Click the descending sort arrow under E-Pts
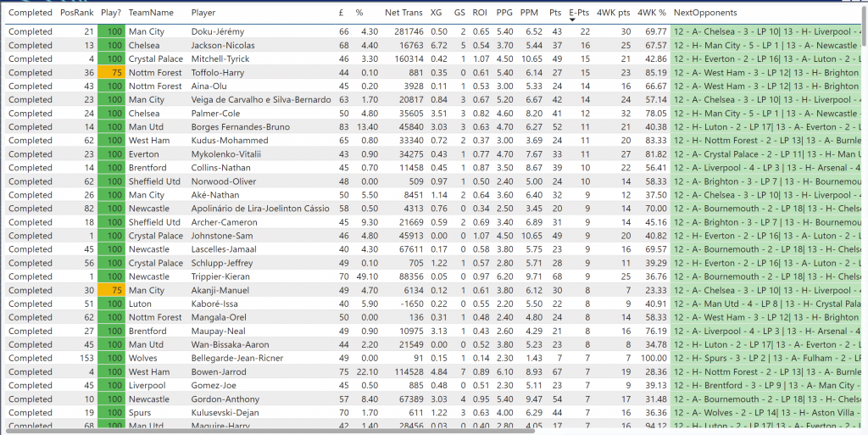 pos(572,20)
